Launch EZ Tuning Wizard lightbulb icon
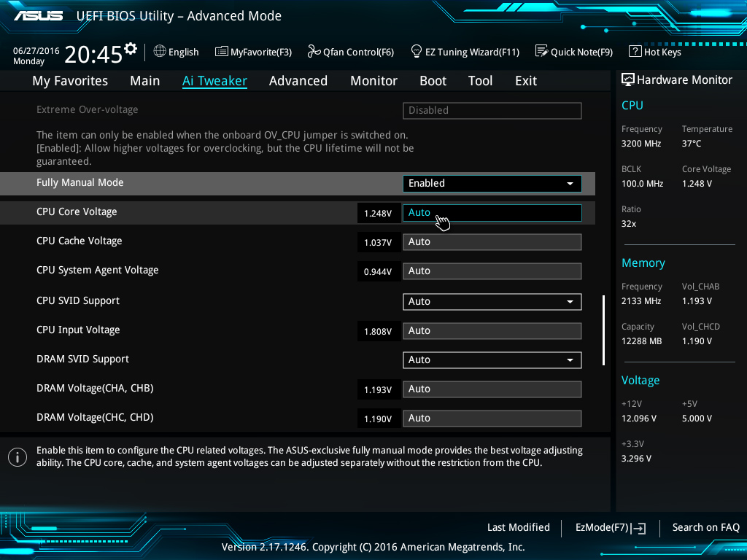 (417, 51)
